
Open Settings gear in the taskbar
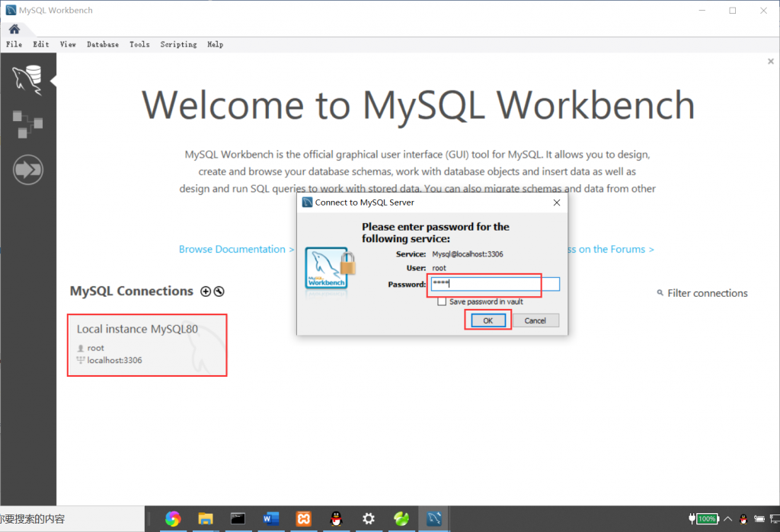(x=369, y=519)
